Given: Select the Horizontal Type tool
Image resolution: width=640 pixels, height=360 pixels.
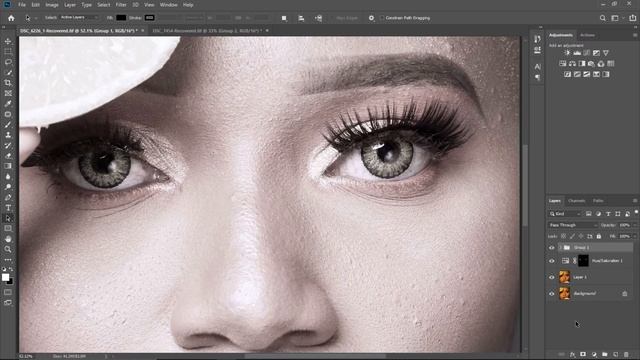Looking at the screenshot, I should [8, 208].
